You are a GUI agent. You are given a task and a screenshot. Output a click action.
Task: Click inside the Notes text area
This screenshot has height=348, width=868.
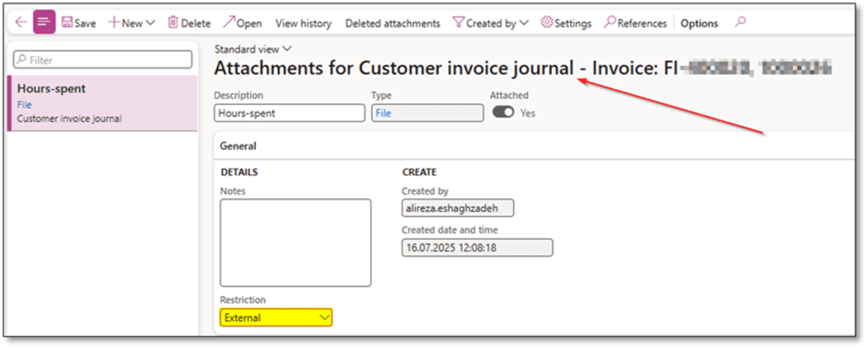[x=295, y=243]
